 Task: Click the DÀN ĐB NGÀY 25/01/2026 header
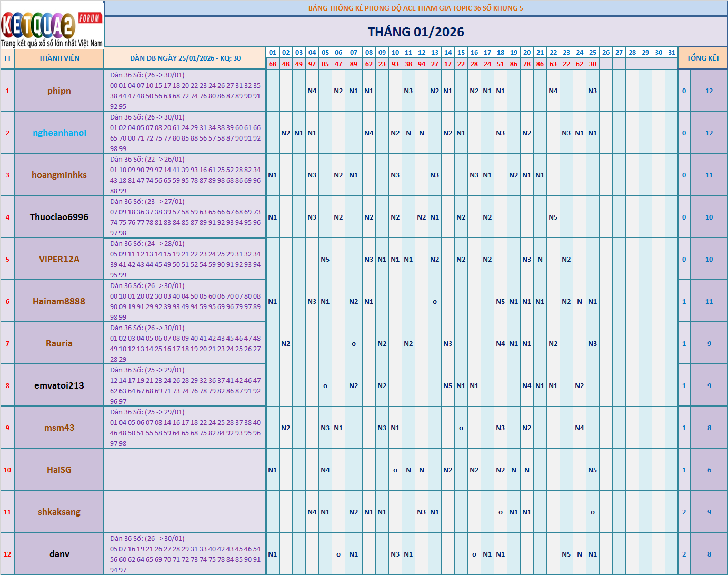pyautogui.click(x=185, y=58)
